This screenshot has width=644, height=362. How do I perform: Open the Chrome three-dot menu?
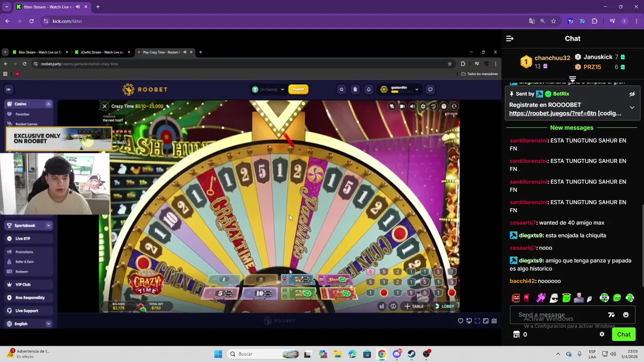636,21
